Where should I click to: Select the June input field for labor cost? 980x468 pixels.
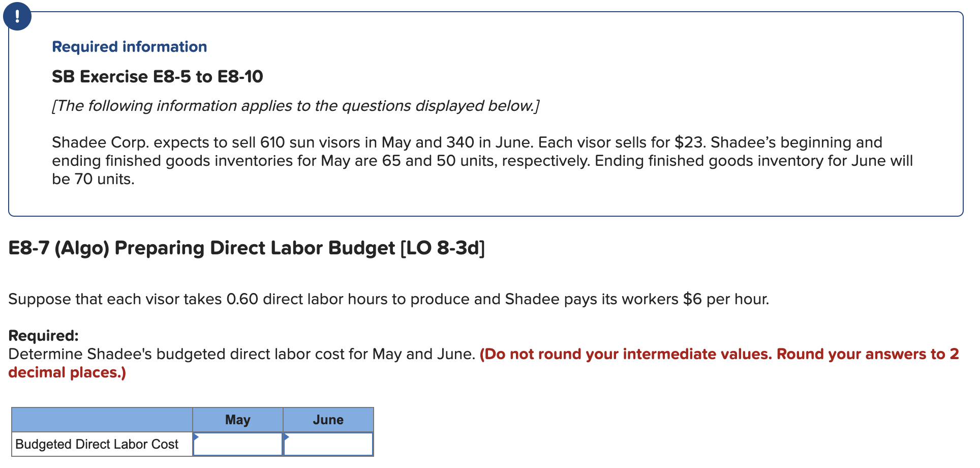point(328,444)
